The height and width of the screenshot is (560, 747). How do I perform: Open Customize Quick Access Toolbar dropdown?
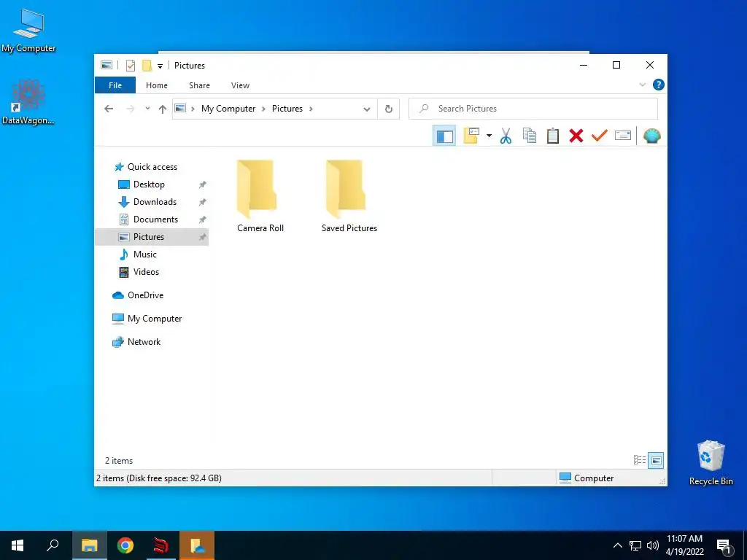(160, 66)
